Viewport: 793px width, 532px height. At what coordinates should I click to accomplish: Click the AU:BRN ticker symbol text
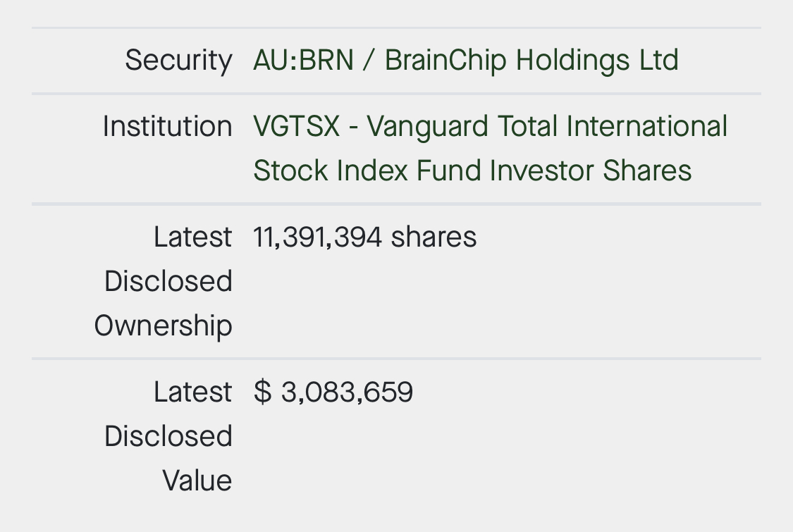[303, 61]
